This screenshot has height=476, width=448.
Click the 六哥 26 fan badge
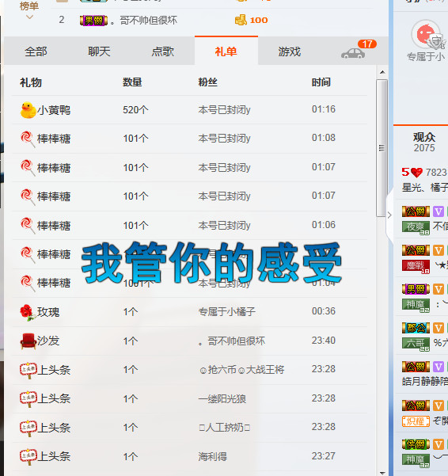(416, 345)
